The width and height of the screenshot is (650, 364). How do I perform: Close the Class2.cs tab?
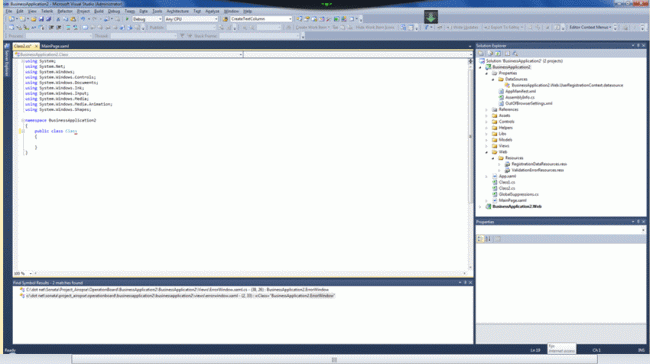coord(36,46)
